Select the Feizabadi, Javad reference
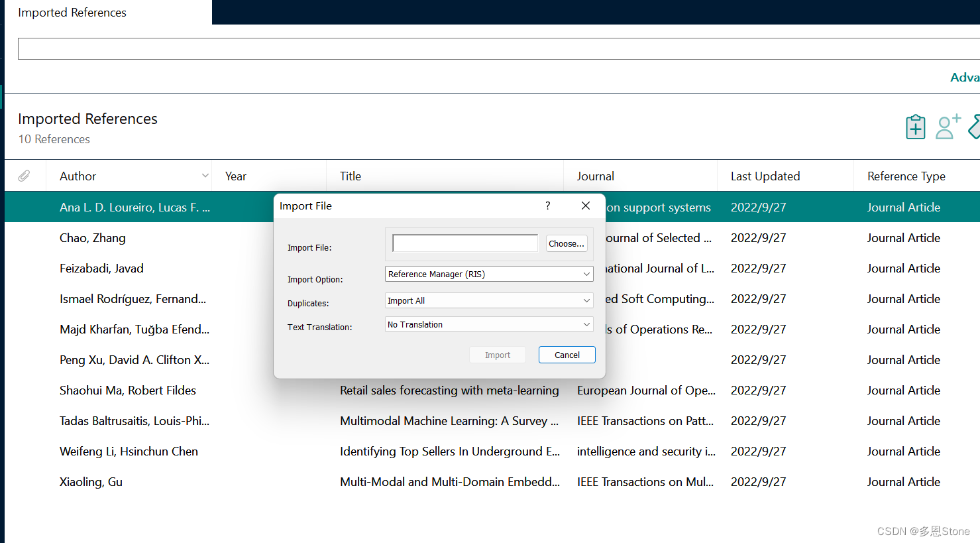Viewport: 980px width, 543px height. click(x=101, y=269)
